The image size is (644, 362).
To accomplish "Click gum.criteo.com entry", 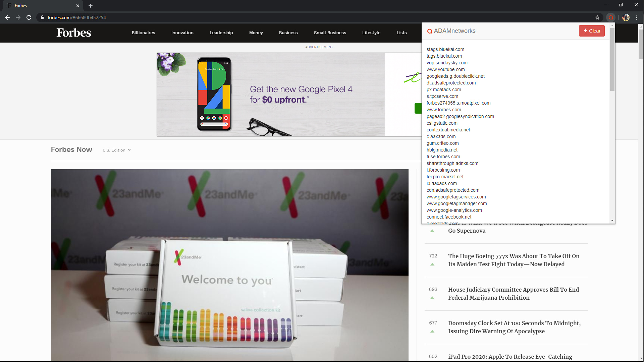I will pyautogui.click(x=443, y=143).
